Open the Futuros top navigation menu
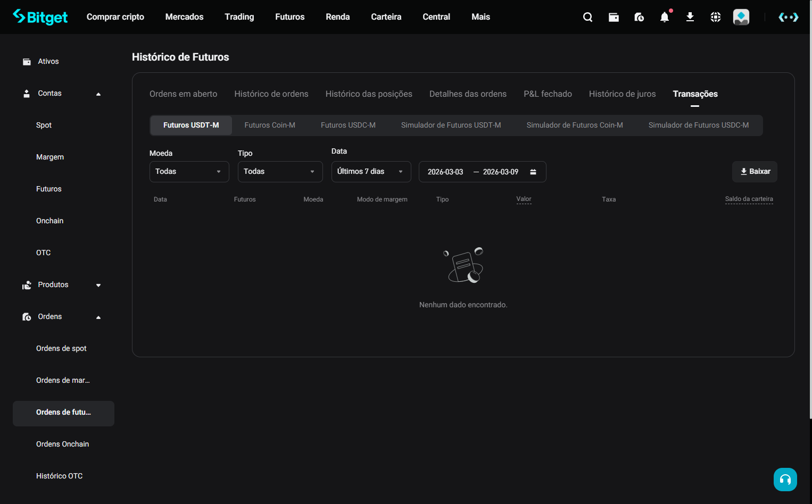Image resolution: width=812 pixels, height=504 pixels. 290,17
